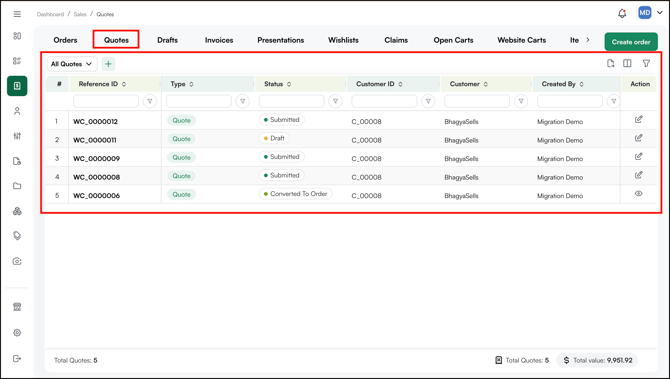Select the active Sales sidebar icon
670x379 pixels.
(17, 86)
